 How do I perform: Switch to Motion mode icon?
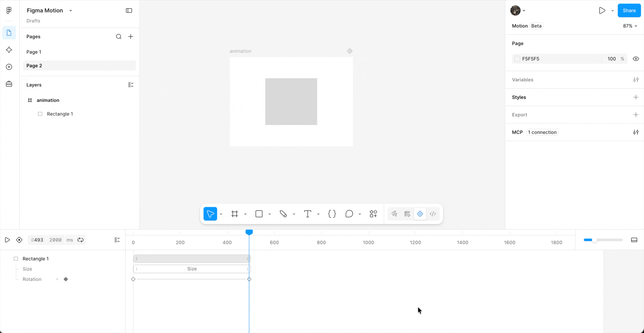tap(420, 214)
